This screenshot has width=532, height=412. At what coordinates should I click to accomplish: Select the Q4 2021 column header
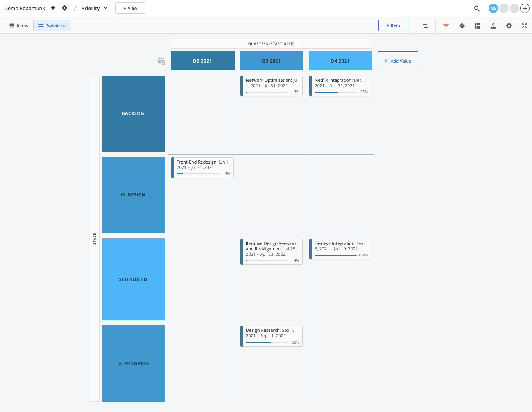[x=340, y=61]
